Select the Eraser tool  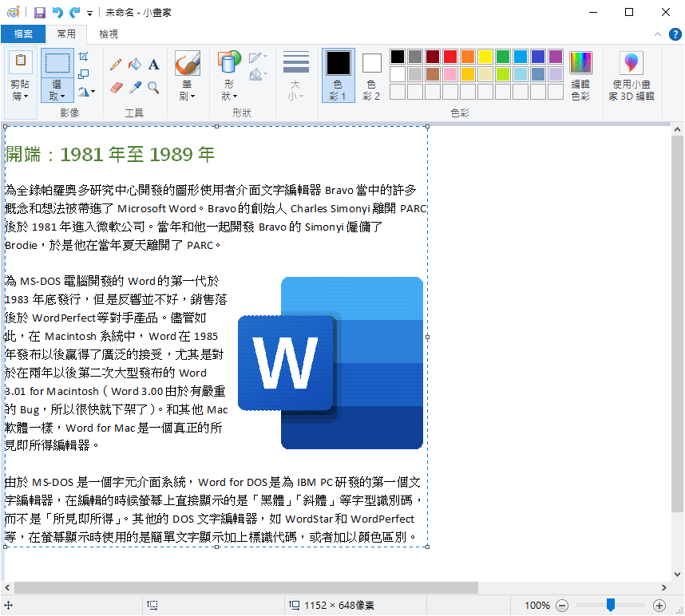(116, 88)
